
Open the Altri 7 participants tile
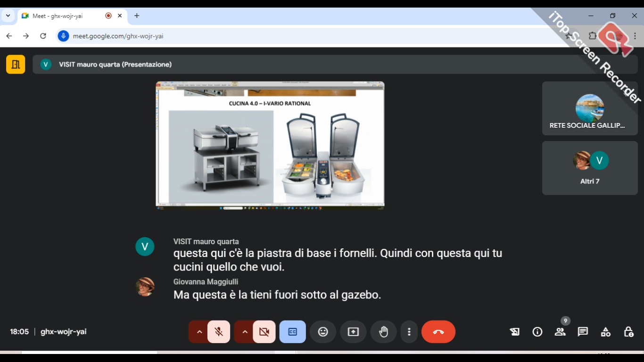pos(590,168)
